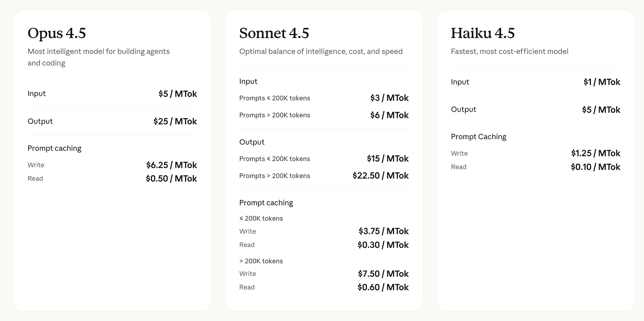Click the Opus 4.5 card heading

tap(57, 33)
